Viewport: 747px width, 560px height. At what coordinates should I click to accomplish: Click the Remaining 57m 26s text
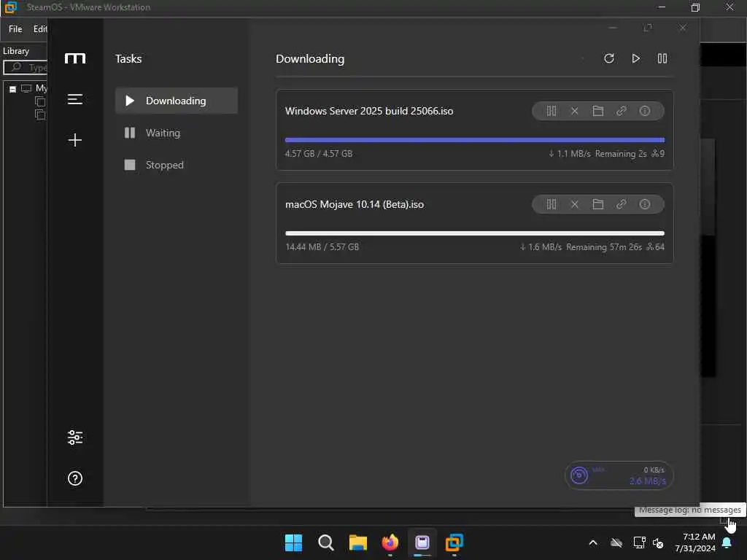coord(604,247)
